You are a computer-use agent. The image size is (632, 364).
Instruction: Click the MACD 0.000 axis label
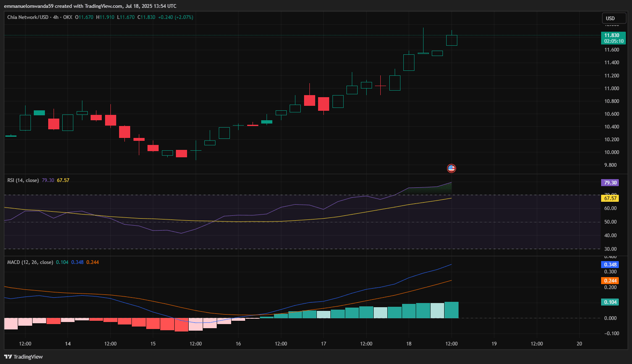611,318
